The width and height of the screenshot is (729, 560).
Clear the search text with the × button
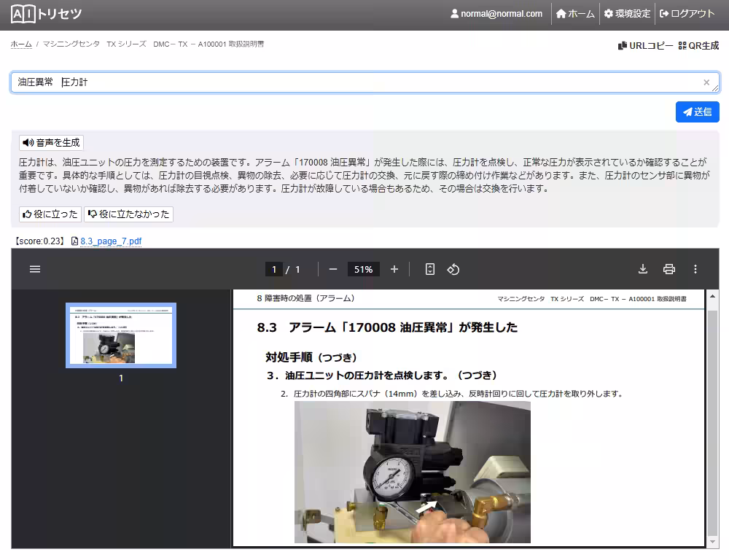coord(706,82)
